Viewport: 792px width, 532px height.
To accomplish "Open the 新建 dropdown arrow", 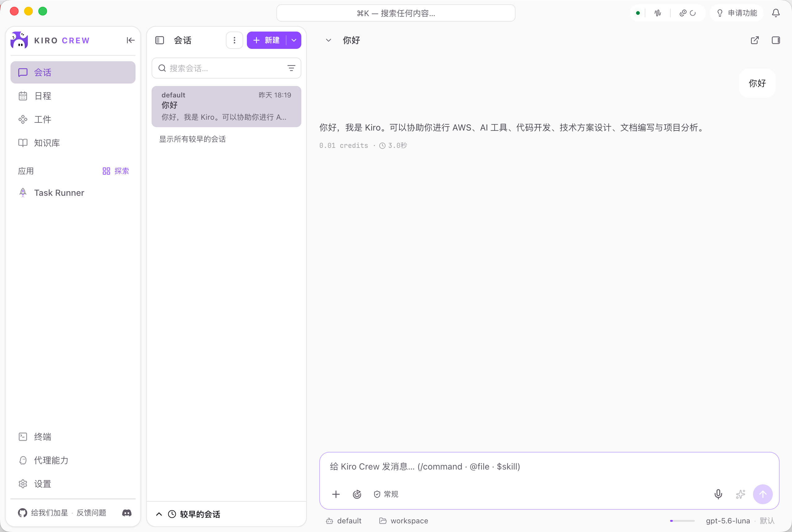I will [x=294, y=41].
